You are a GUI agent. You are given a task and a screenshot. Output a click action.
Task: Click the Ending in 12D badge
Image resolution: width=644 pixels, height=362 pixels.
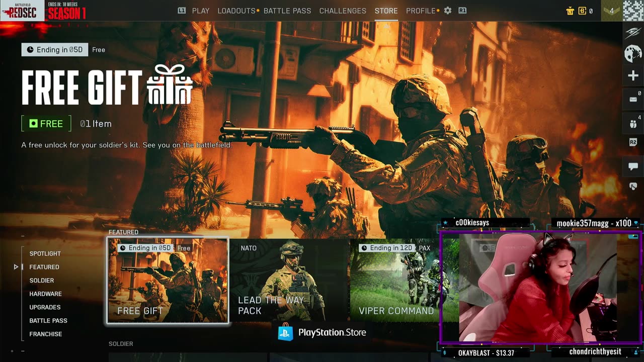coord(387,248)
